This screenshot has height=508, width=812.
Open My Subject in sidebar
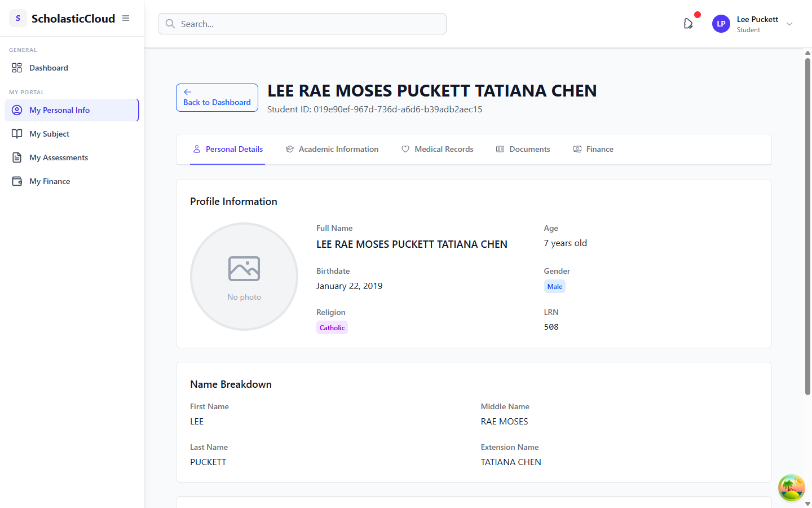click(x=72, y=134)
